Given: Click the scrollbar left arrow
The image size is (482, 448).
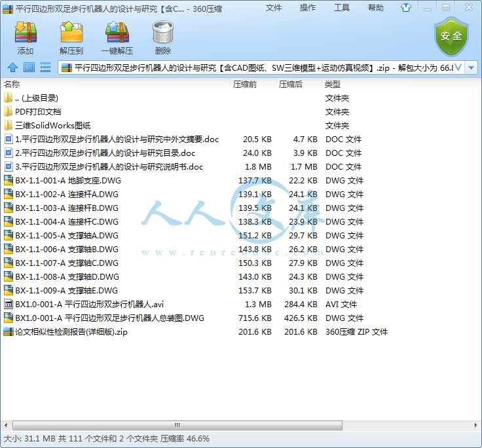Looking at the screenshot, I should pyautogui.click(x=6, y=426).
